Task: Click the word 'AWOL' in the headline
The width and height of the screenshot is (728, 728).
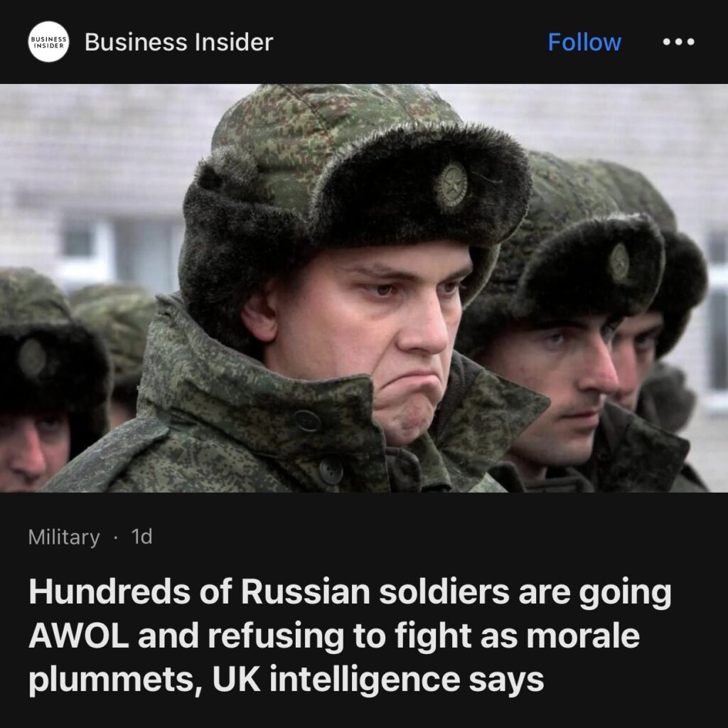Action: click(x=79, y=635)
